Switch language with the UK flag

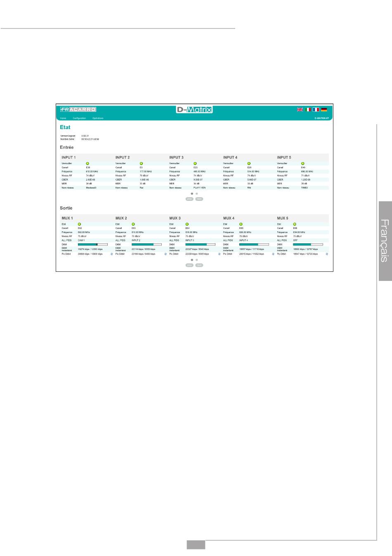coord(300,110)
